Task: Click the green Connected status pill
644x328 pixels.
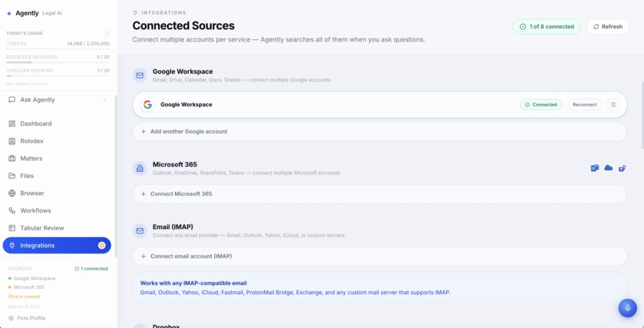Action: [x=541, y=105]
